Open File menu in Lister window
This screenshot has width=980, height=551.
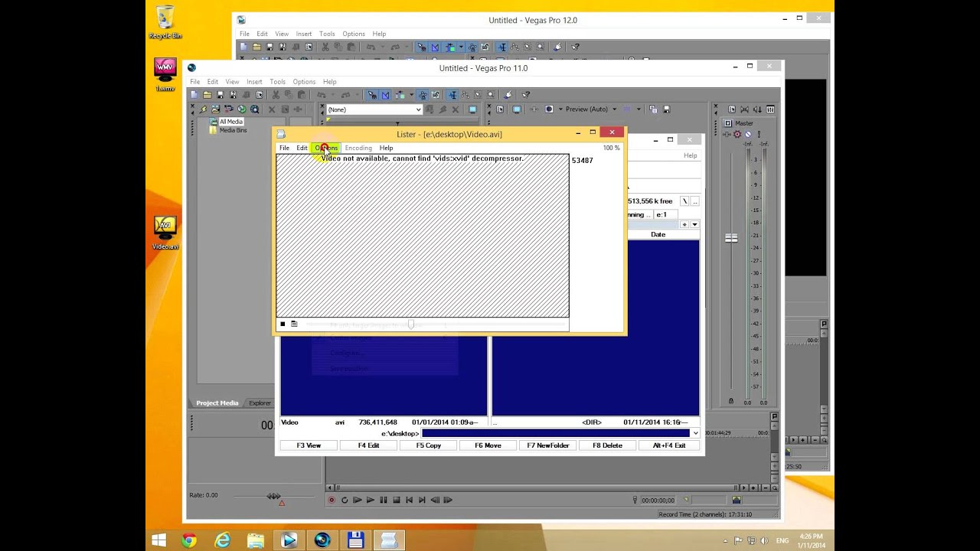284,148
